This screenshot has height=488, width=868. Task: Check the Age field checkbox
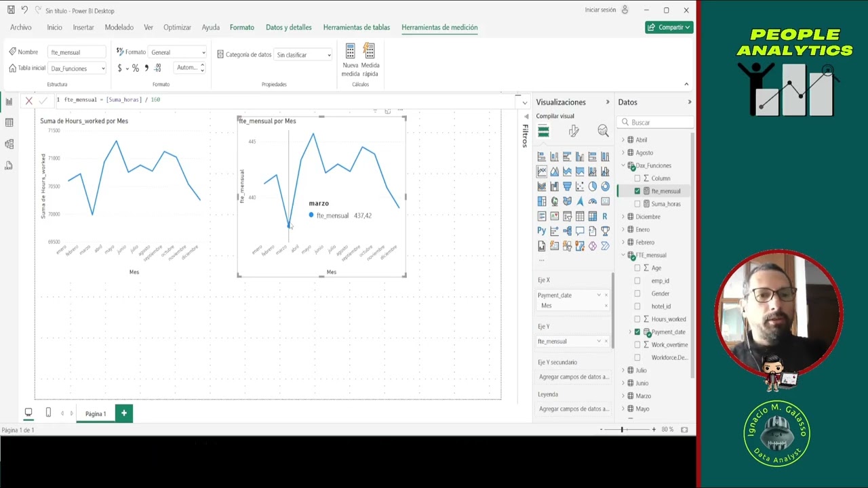637,268
